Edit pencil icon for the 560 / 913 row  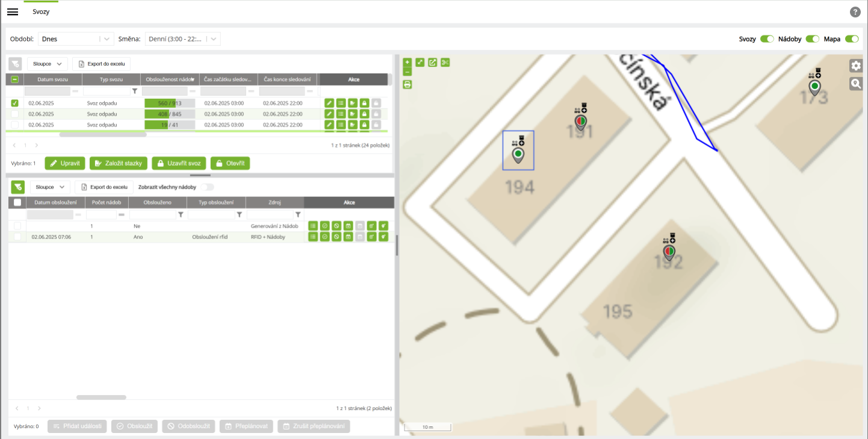(x=329, y=103)
